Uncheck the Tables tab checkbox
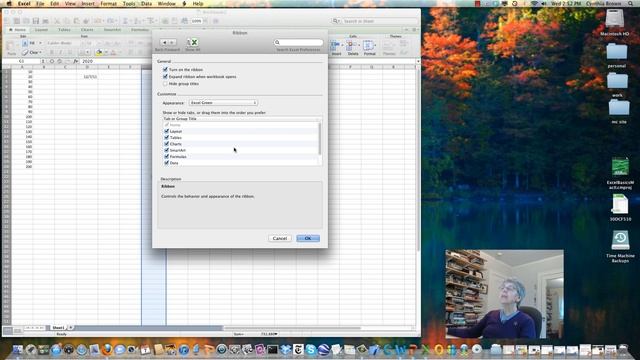The height and width of the screenshot is (360, 640). coord(167,138)
